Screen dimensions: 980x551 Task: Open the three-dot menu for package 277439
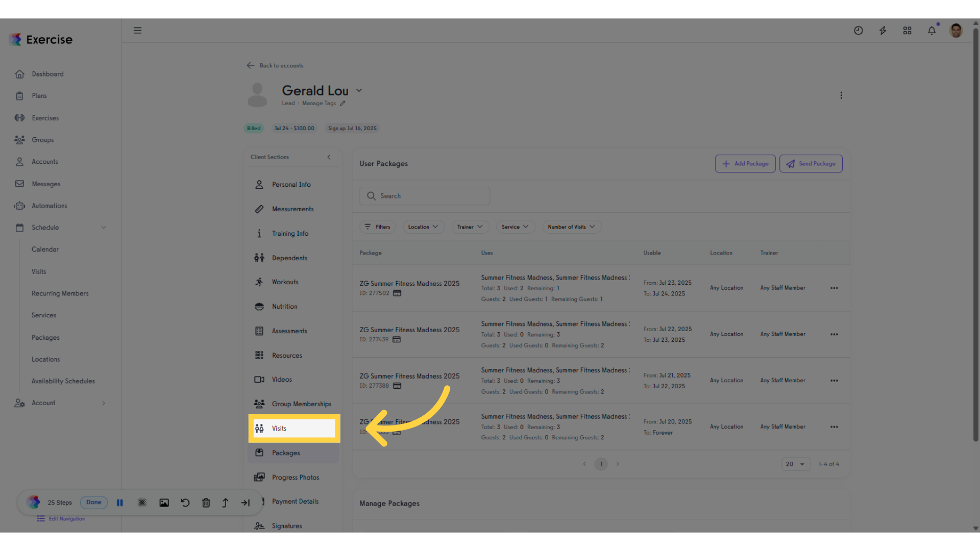coord(834,334)
